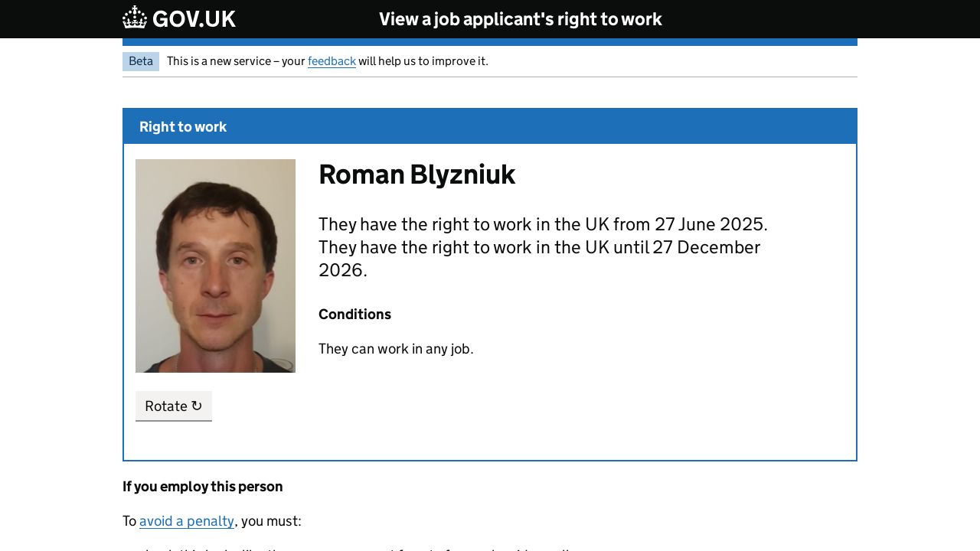
Task: Click the GOV.UK text in header
Action: [x=194, y=19]
